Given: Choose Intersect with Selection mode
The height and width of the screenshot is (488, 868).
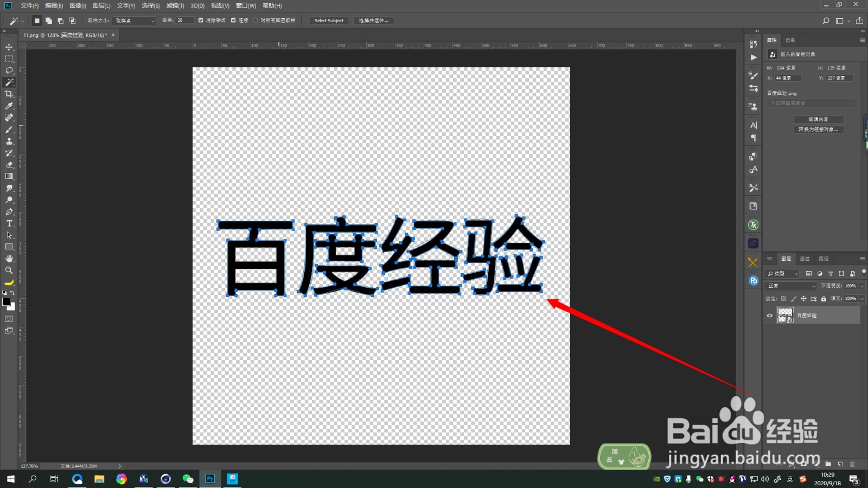Looking at the screenshot, I should click(x=72, y=21).
